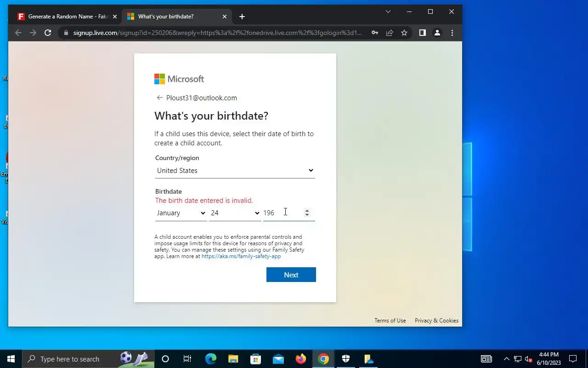Open Cortana circle on taskbar

point(165,359)
